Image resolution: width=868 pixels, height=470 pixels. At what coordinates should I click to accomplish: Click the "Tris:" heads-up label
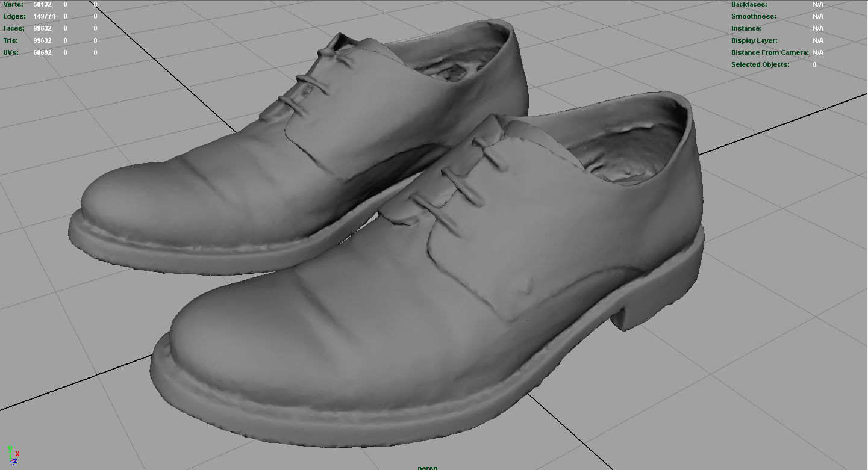click(x=11, y=40)
